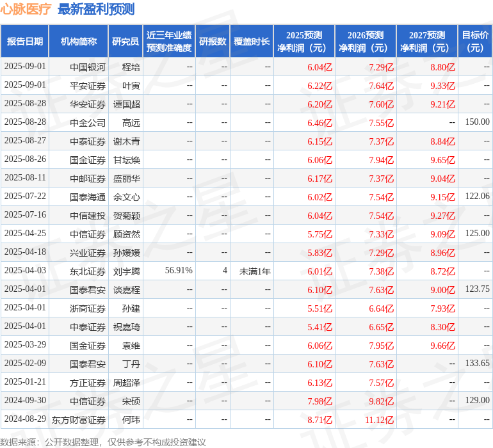Image resolution: width=493 pixels, height=448 pixels.
Task: Click 2027 forecast 7.93亿
Action: coord(442,308)
